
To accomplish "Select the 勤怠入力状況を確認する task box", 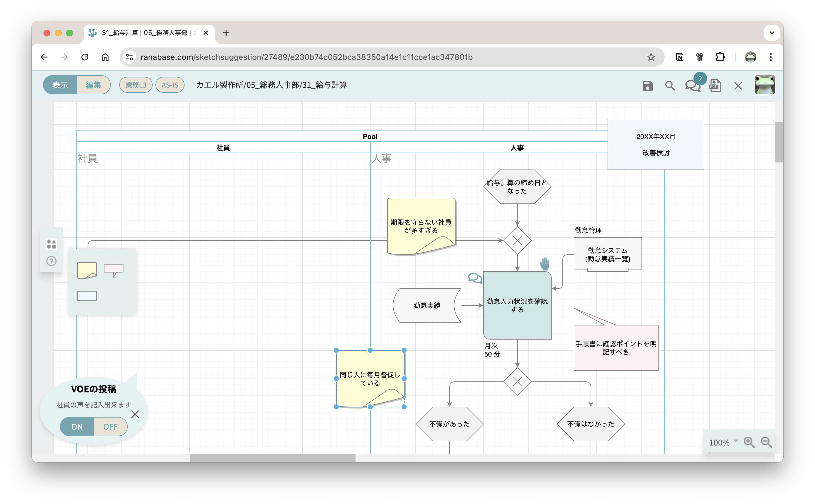I will tap(517, 305).
